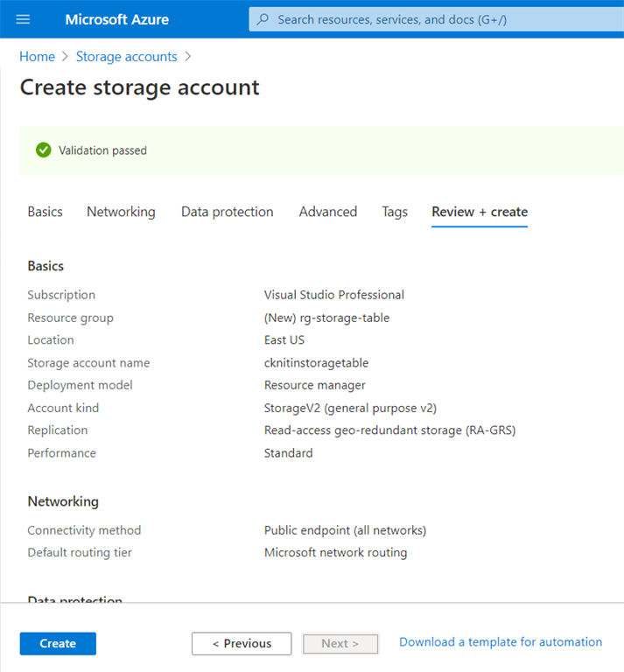
Task: Click the Next button
Action: pos(340,644)
